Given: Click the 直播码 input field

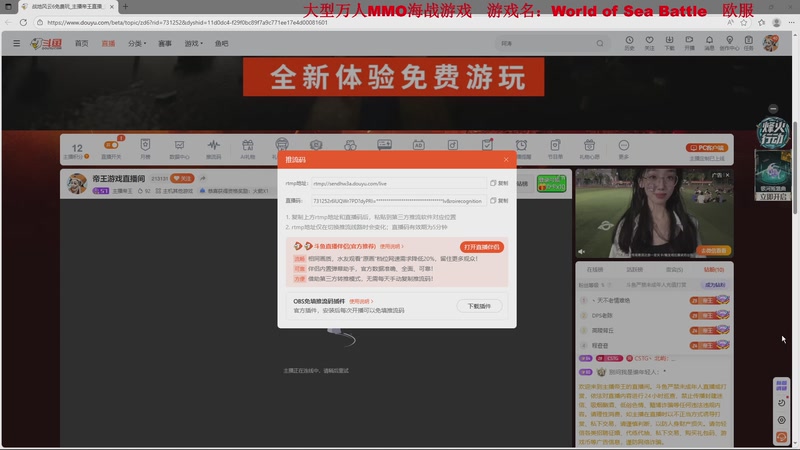Looking at the screenshot, I should coord(398,201).
